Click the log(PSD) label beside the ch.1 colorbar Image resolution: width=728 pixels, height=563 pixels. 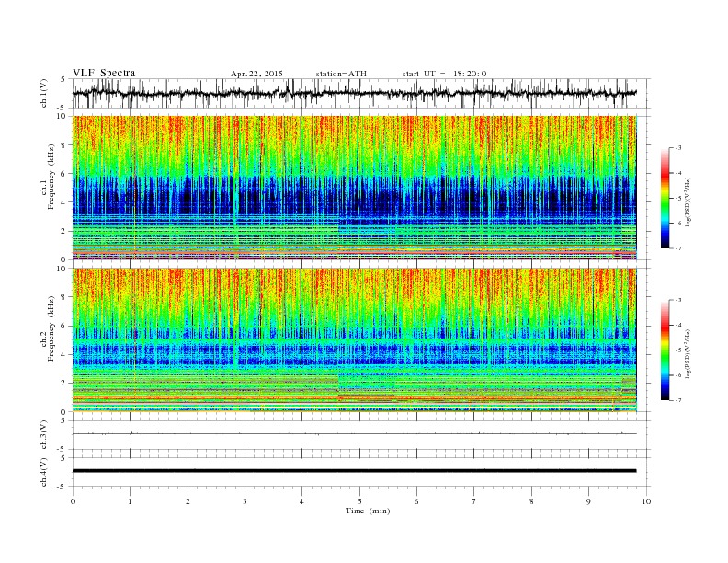688,201
